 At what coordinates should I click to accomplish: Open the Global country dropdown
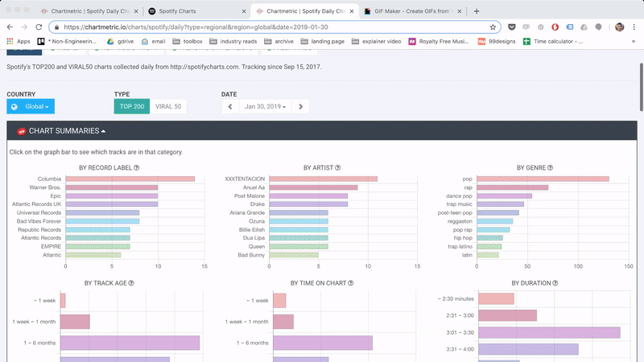coord(31,106)
